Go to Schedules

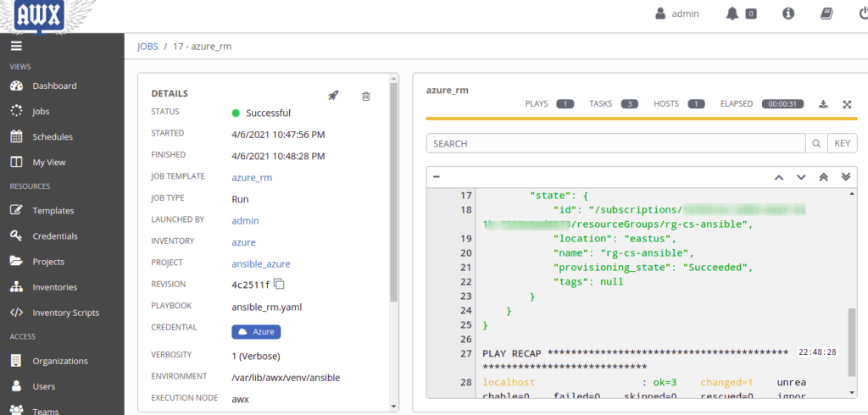[52, 136]
